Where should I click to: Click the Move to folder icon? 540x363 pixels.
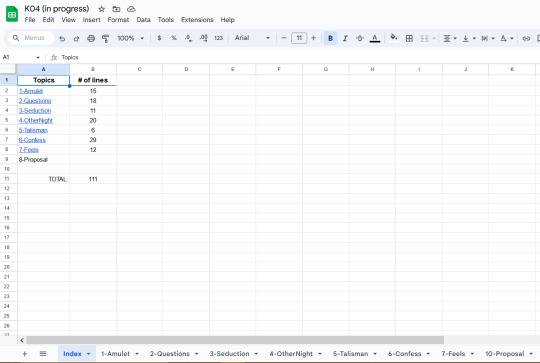[116, 9]
